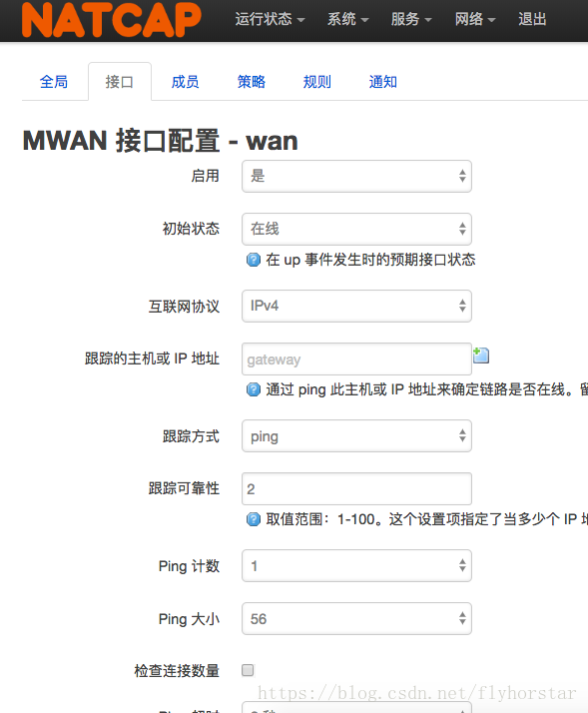Open the 运行状态 menu
588x713 pixels.
point(270,19)
